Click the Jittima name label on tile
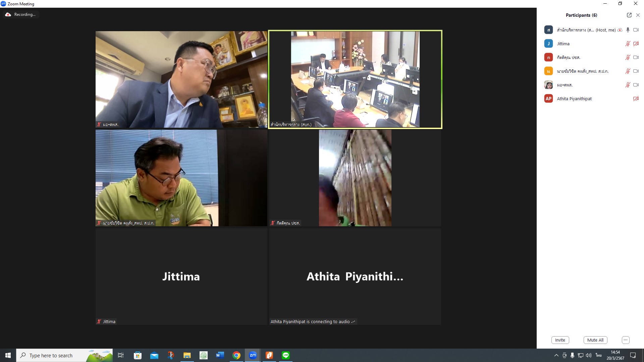The image size is (644, 362). click(106, 321)
